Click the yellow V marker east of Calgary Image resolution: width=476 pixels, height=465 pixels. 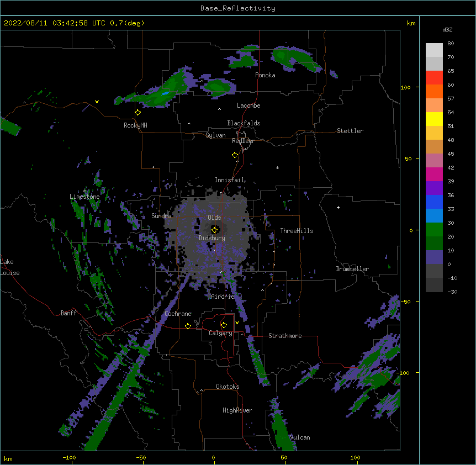237,323
